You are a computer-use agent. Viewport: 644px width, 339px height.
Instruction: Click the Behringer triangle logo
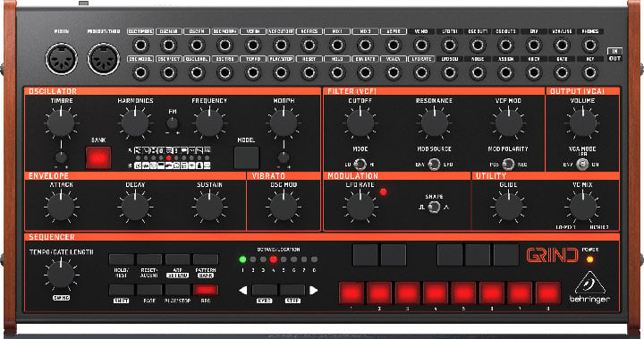pyautogui.click(x=589, y=284)
